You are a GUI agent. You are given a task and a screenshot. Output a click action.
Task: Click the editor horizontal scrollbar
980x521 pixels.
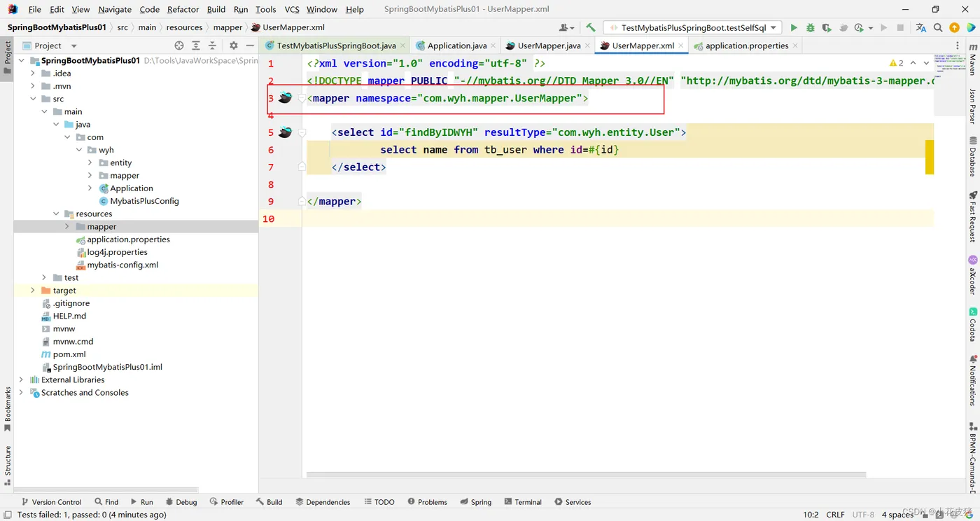pyautogui.click(x=586, y=475)
